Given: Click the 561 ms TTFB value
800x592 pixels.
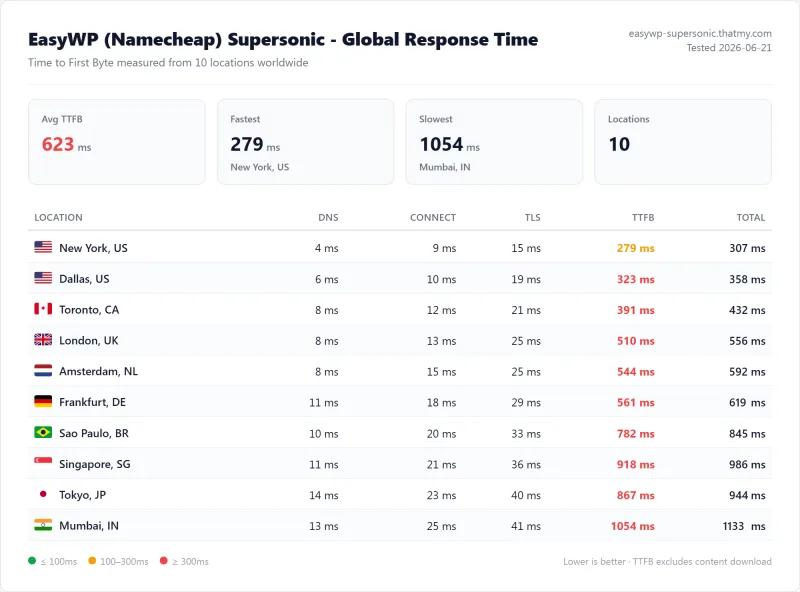Looking at the screenshot, I should click(635, 402).
